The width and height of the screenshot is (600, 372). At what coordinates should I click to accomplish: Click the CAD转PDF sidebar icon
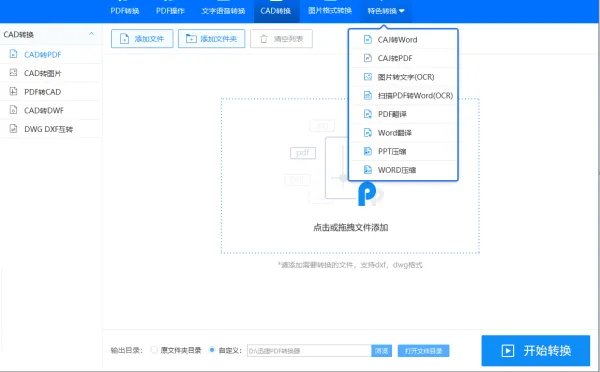pos(13,54)
